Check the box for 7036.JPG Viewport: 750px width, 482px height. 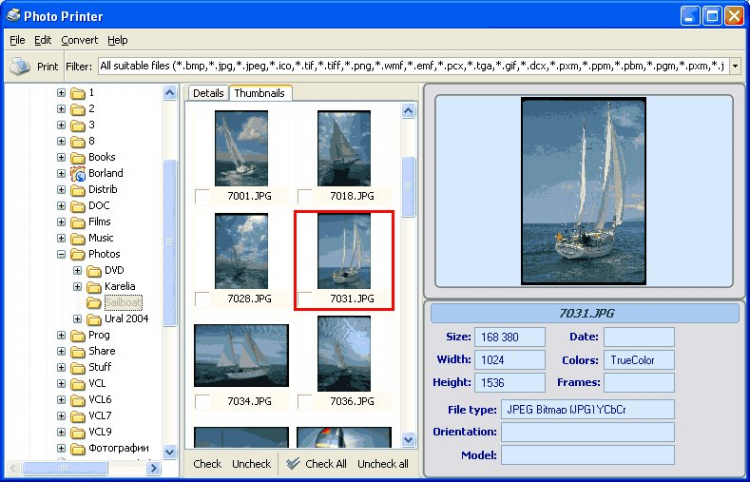[x=305, y=402]
